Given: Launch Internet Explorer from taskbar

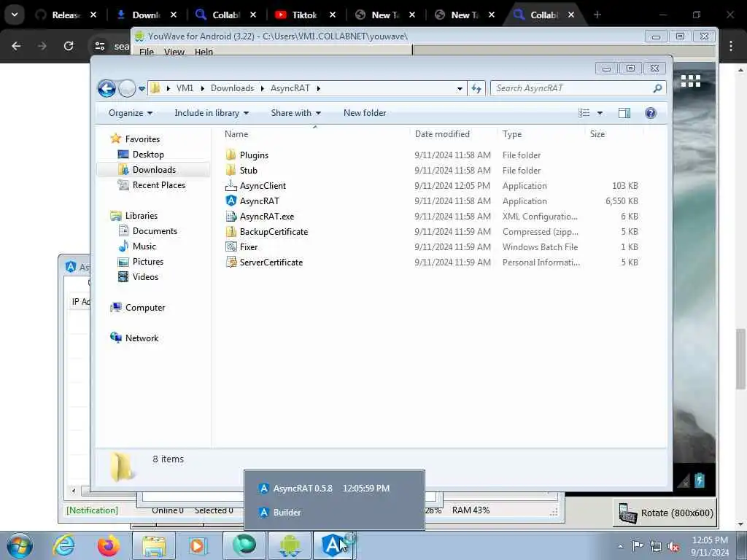Looking at the screenshot, I should 64,545.
